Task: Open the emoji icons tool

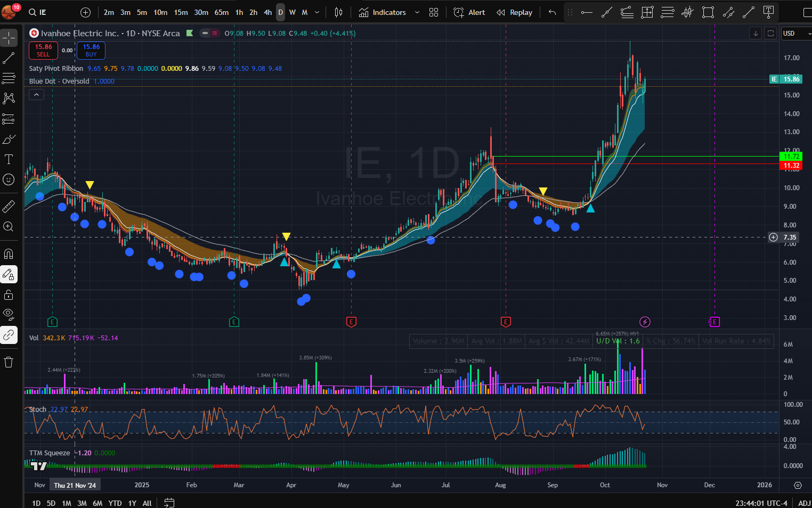Action: [x=9, y=179]
